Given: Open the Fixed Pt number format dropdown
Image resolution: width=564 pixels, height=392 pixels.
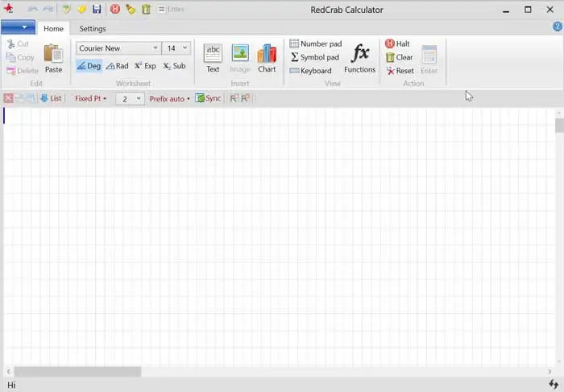Looking at the screenshot, I should pyautogui.click(x=90, y=98).
